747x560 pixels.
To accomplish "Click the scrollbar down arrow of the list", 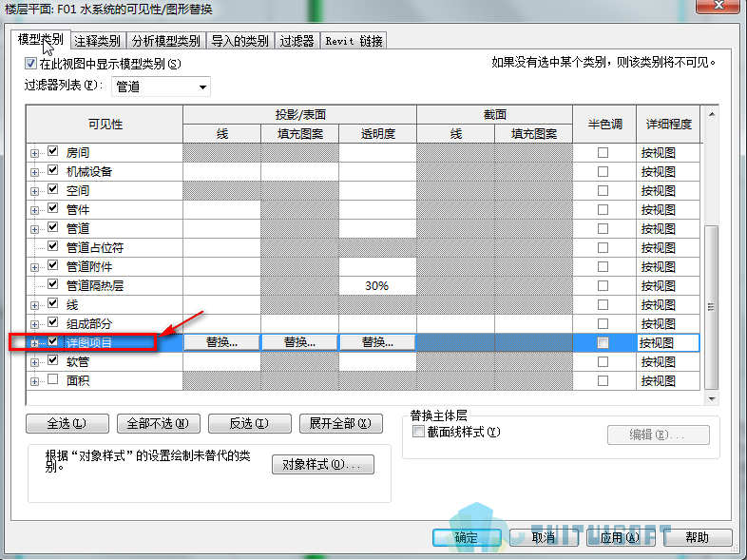I will [x=712, y=399].
